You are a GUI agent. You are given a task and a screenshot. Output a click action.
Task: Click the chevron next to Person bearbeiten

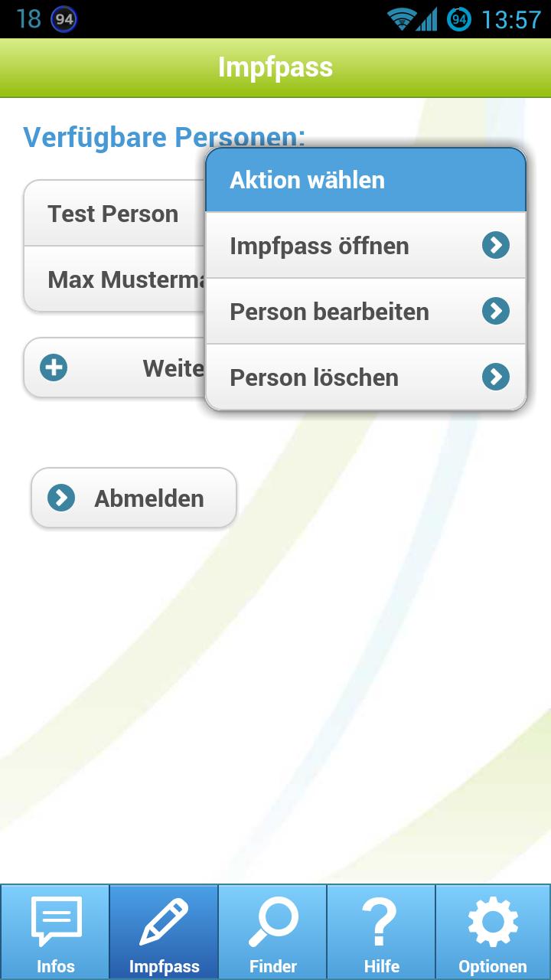pyautogui.click(x=496, y=311)
